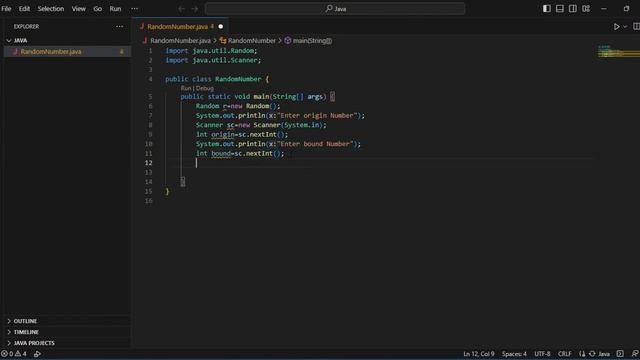
Task: Toggle the secondary side bar layout icon
Action: (x=573, y=9)
